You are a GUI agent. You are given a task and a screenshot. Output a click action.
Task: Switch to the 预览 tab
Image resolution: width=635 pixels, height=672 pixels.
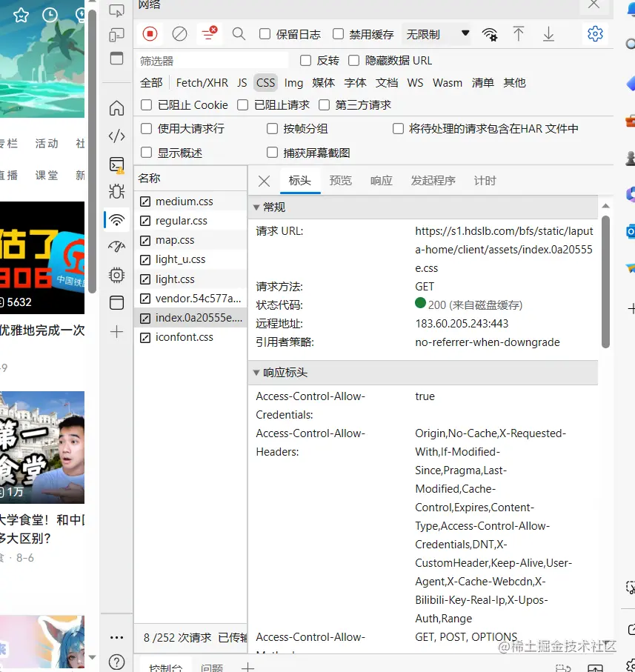[340, 181]
